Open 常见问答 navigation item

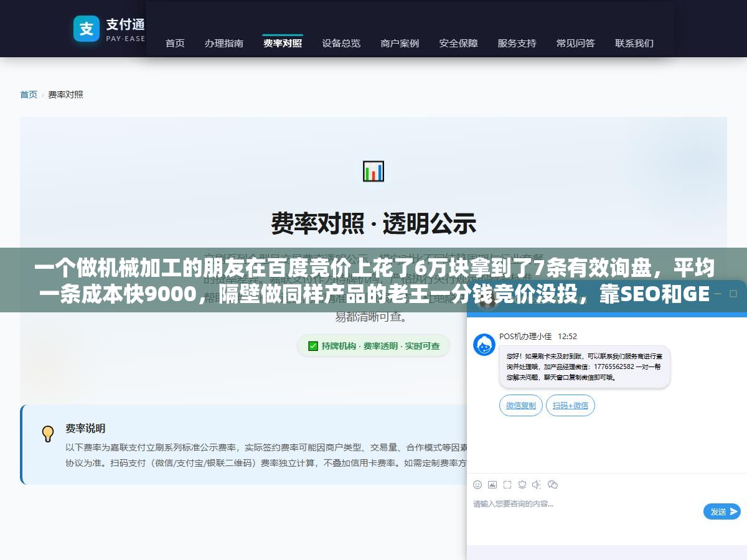coord(576,44)
